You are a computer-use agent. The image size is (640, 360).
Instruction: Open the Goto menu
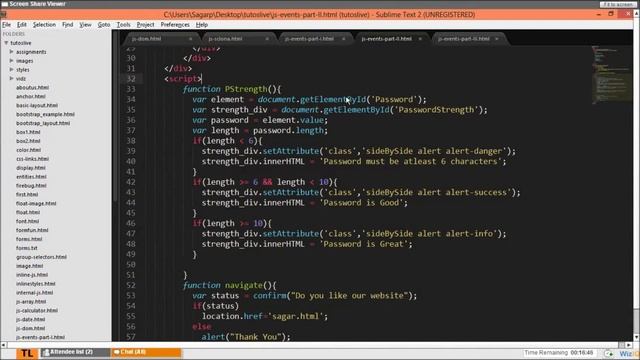tap(104, 24)
